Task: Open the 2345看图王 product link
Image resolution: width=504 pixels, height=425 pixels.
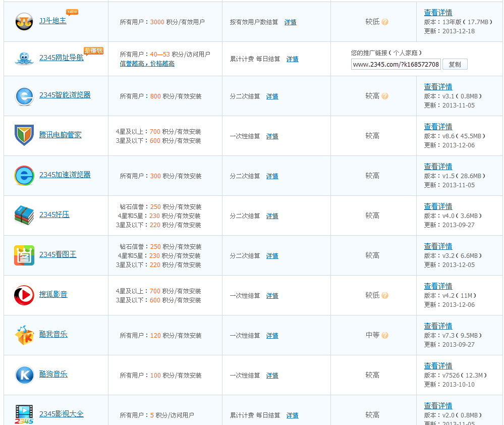Action: tap(58, 254)
